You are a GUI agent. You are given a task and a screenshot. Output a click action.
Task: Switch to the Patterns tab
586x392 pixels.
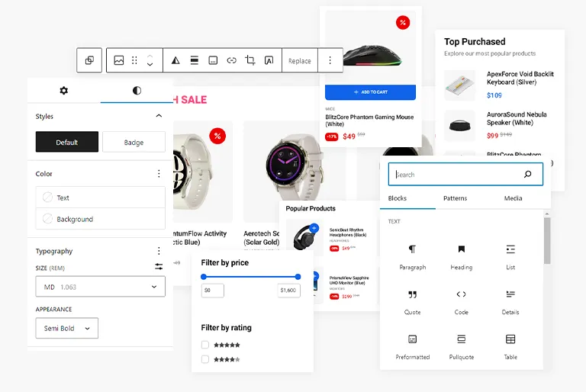tap(455, 198)
